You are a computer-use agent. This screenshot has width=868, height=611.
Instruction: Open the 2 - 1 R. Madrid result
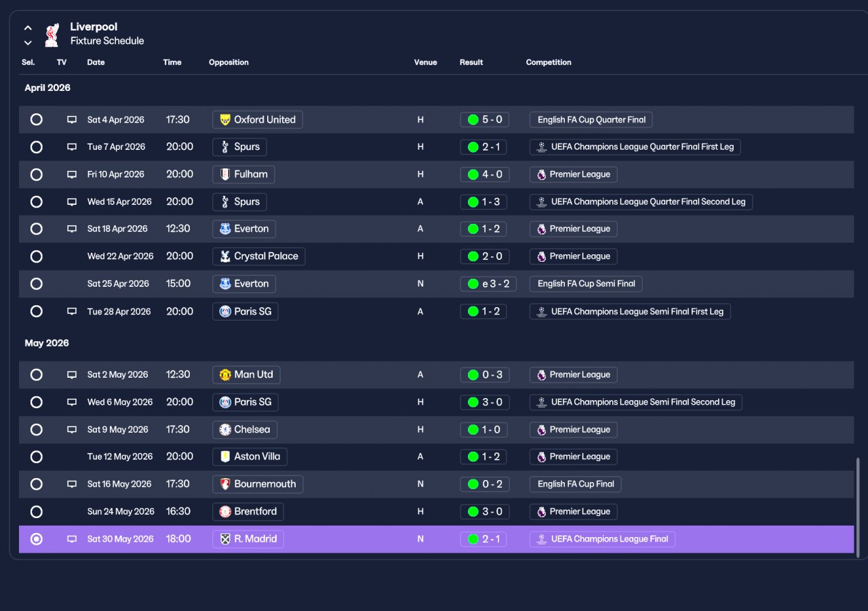[484, 539]
